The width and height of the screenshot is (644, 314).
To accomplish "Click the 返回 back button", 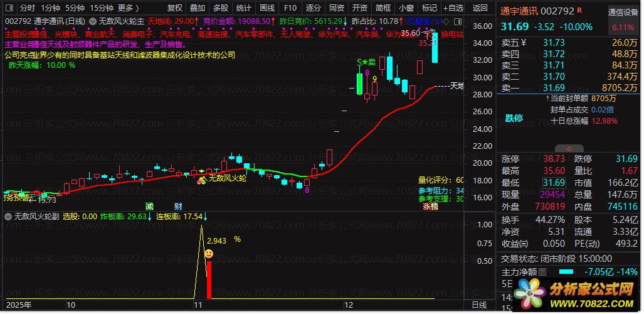I will (x=480, y=8).
